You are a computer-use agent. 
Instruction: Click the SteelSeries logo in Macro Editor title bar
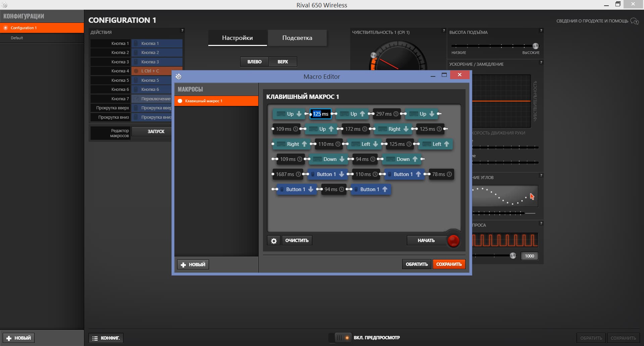[178, 76]
